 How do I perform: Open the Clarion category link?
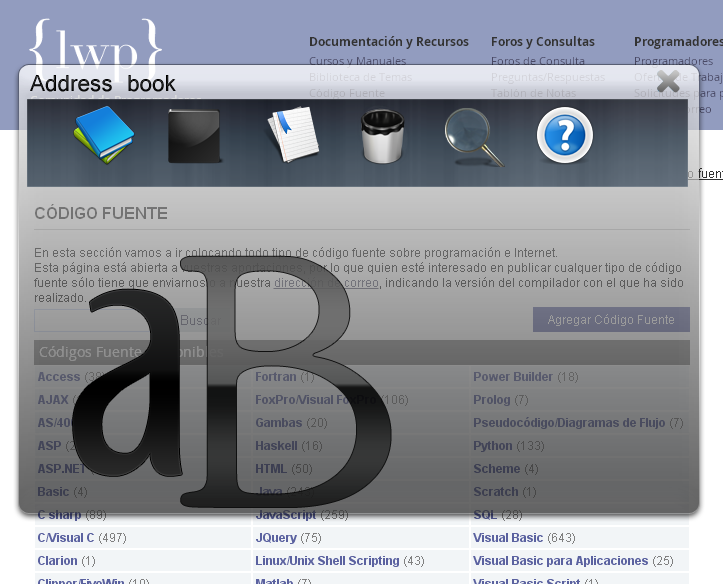pos(57,561)
